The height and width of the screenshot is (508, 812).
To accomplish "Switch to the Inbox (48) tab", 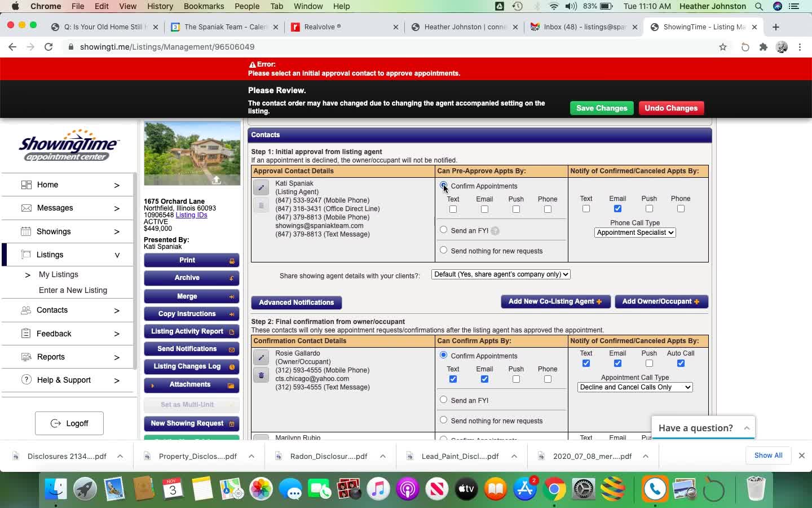I will pyautogui.click(x=584, y=27).
